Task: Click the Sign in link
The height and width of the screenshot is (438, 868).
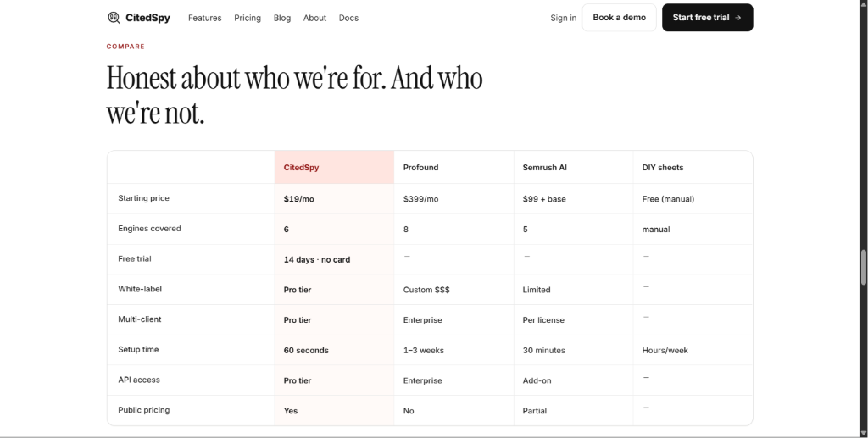Action: tap(563, 18)
